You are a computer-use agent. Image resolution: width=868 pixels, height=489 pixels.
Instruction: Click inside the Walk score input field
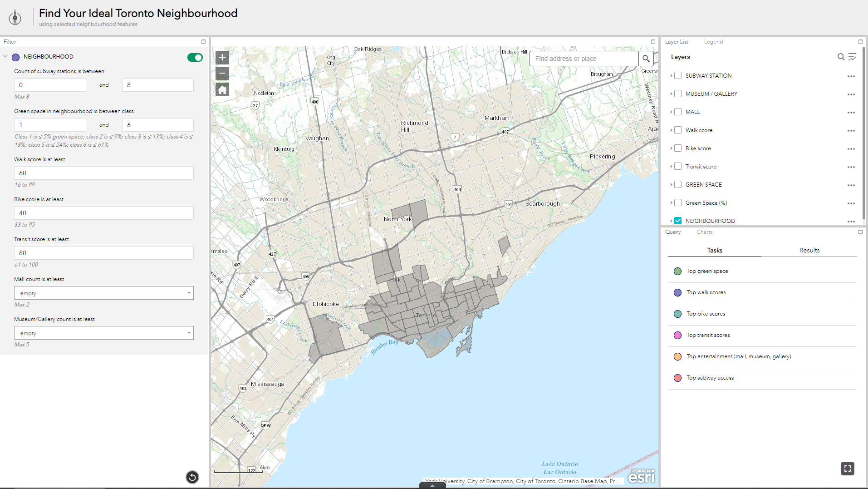click(x=103, y=173)
